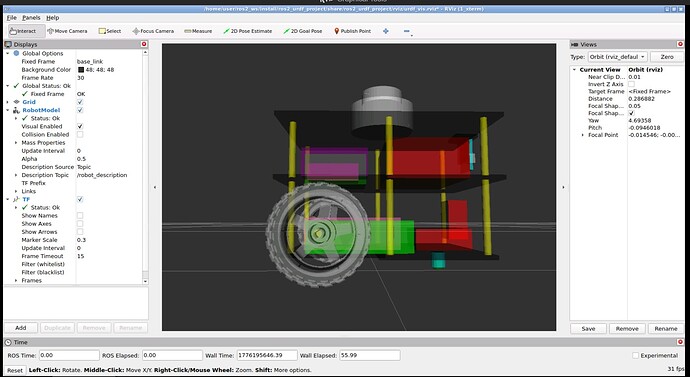Viewport: 690px width, 377px height.
Task: Click the Reset button
Action: (15, 370)
